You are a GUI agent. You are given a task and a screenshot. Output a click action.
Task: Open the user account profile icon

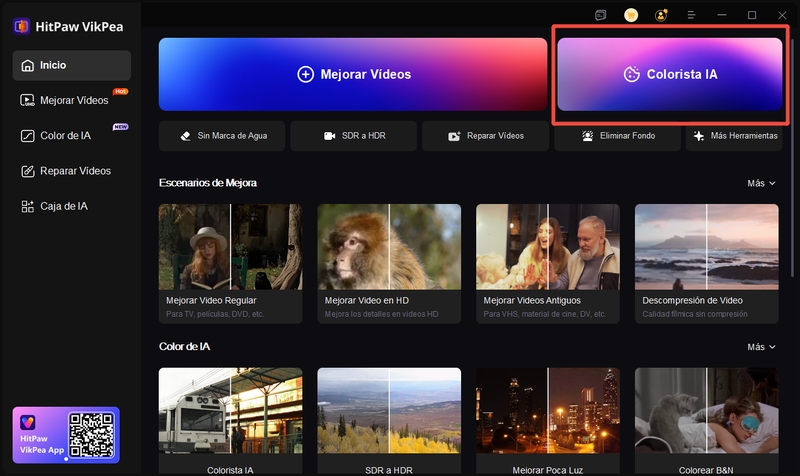point(660,15)
